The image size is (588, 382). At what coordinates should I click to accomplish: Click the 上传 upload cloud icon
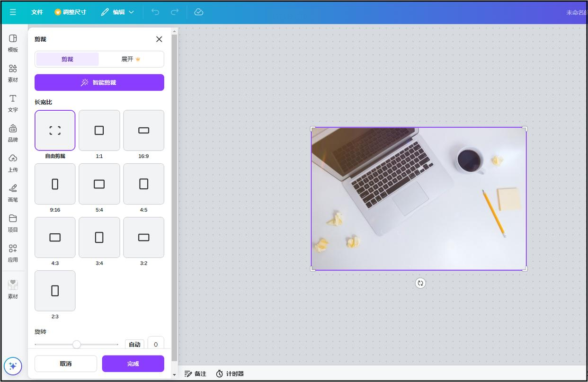pos(13,159)
